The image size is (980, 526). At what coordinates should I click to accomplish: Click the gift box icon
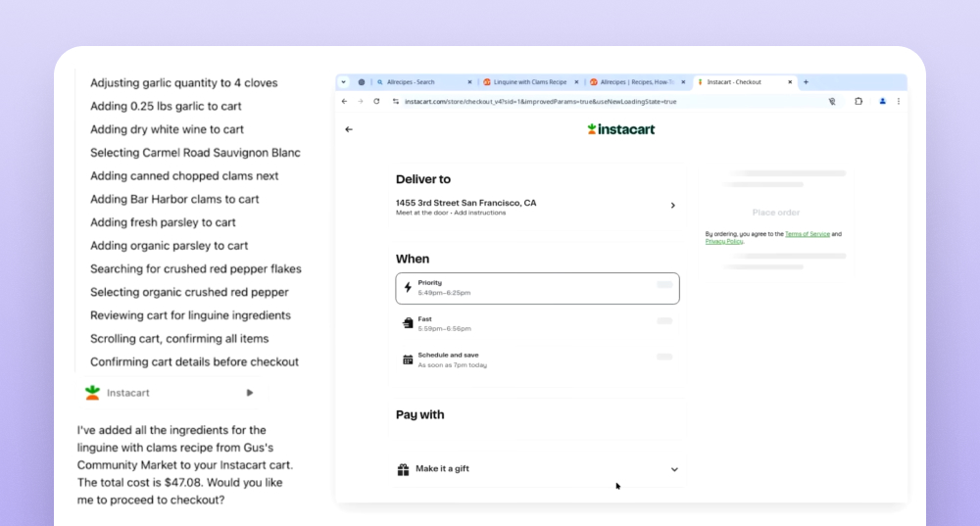pos(403,469)
